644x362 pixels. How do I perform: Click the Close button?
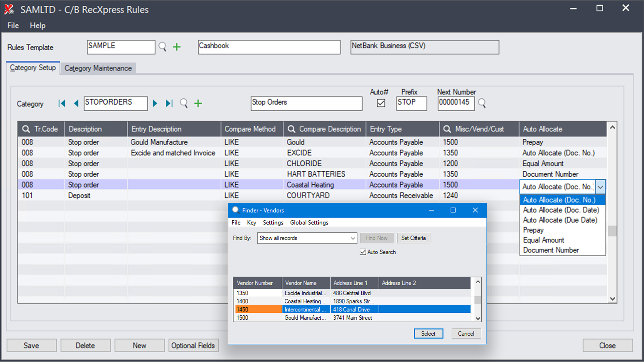pos(607,345)
